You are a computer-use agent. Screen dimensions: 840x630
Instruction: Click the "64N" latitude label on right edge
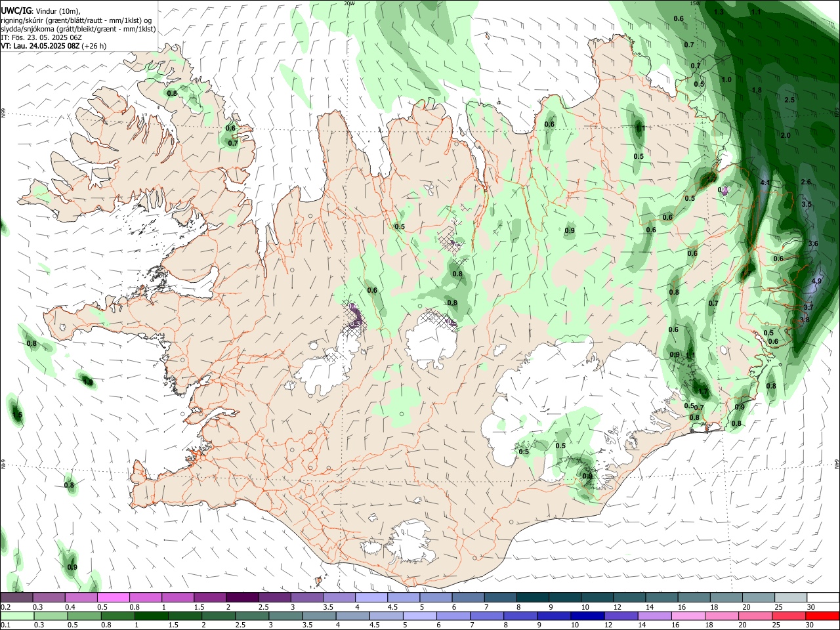(837, 463)
